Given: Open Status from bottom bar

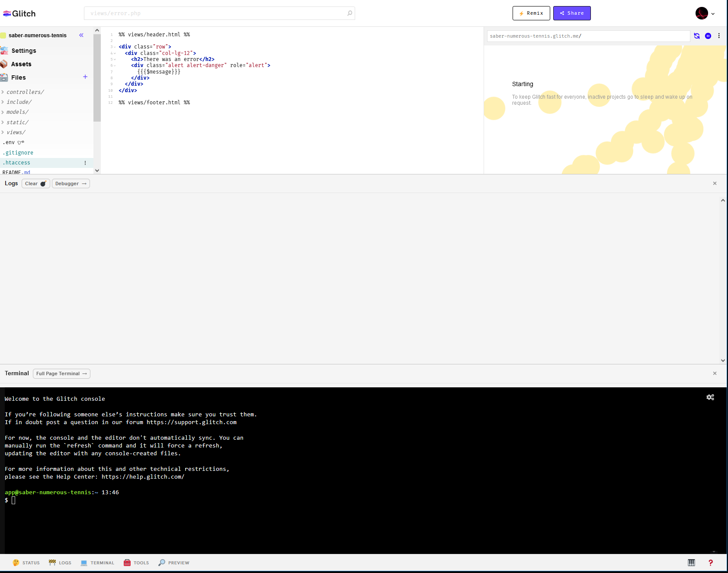Looking at the screenshot, I should (26, 563).
